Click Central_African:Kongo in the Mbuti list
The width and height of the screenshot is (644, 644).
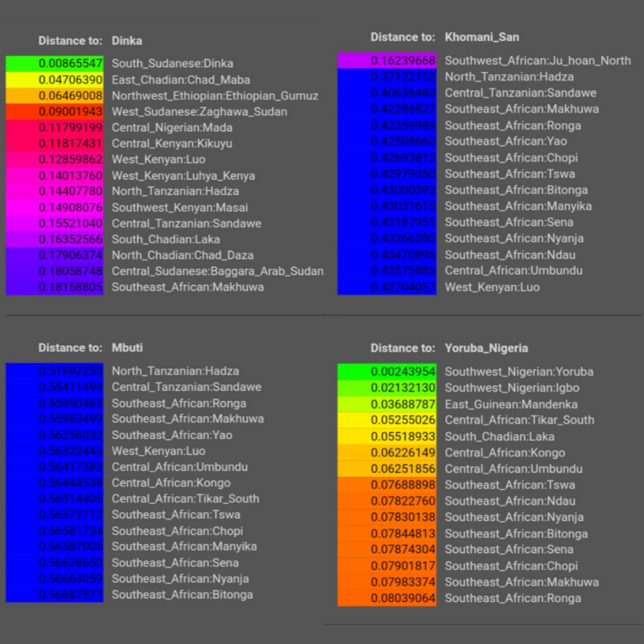tap(171, 482)
